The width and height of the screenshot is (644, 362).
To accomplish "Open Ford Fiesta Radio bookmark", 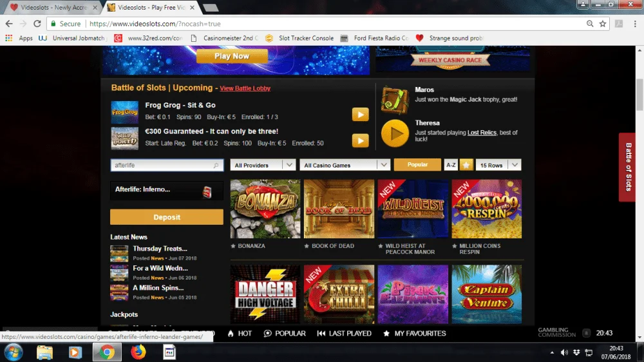I will point(375,38).
